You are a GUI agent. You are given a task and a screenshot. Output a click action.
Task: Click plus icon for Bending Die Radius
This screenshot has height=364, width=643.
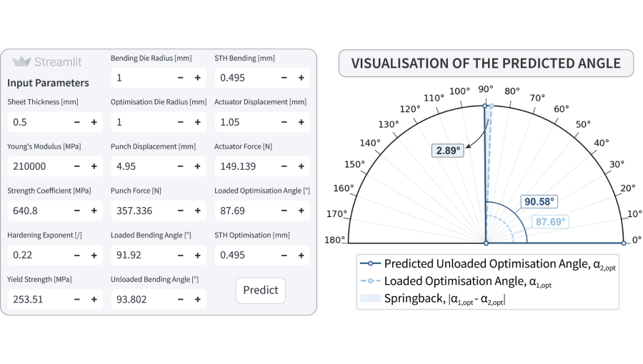click(x=198, y=78)
